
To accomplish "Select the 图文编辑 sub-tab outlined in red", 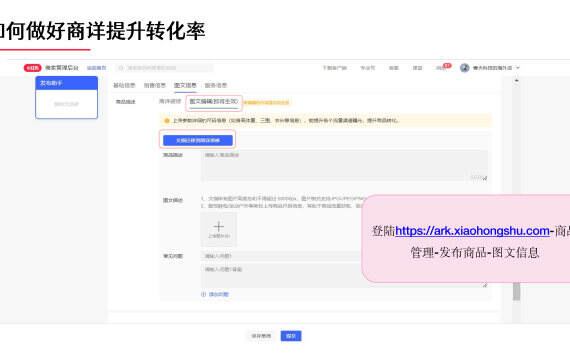I will pos(214,101).
